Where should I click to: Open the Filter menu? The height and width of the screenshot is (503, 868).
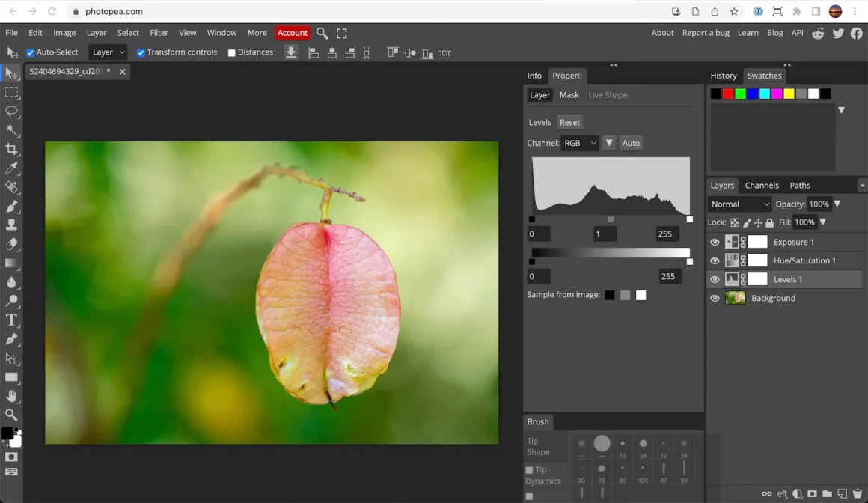tap(159, 33)
